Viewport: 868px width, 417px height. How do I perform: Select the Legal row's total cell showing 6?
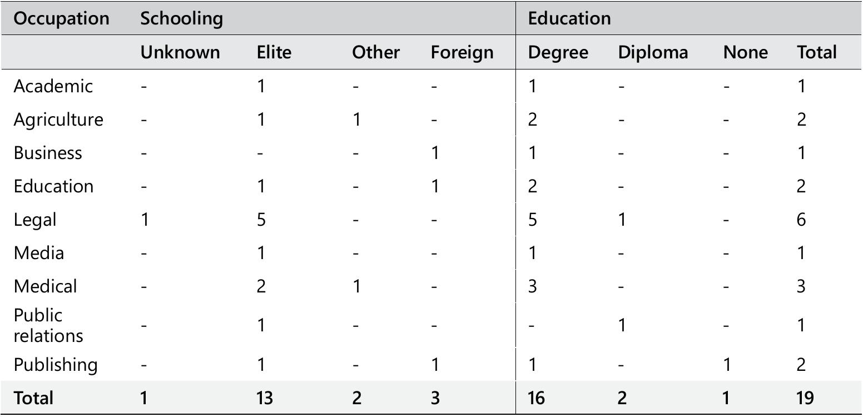[x=802, y=220]
